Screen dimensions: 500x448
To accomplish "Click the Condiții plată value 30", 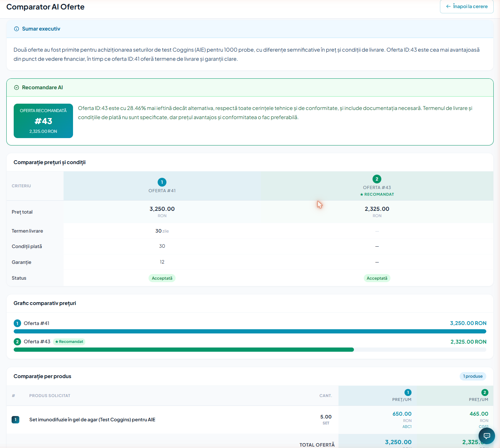I will point(162,246).
